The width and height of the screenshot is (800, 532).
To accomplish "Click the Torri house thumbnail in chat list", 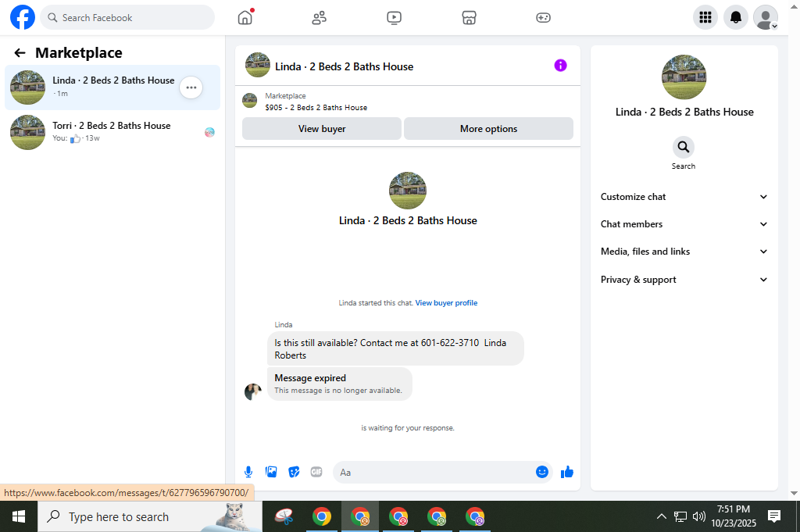I will (27, 132).
